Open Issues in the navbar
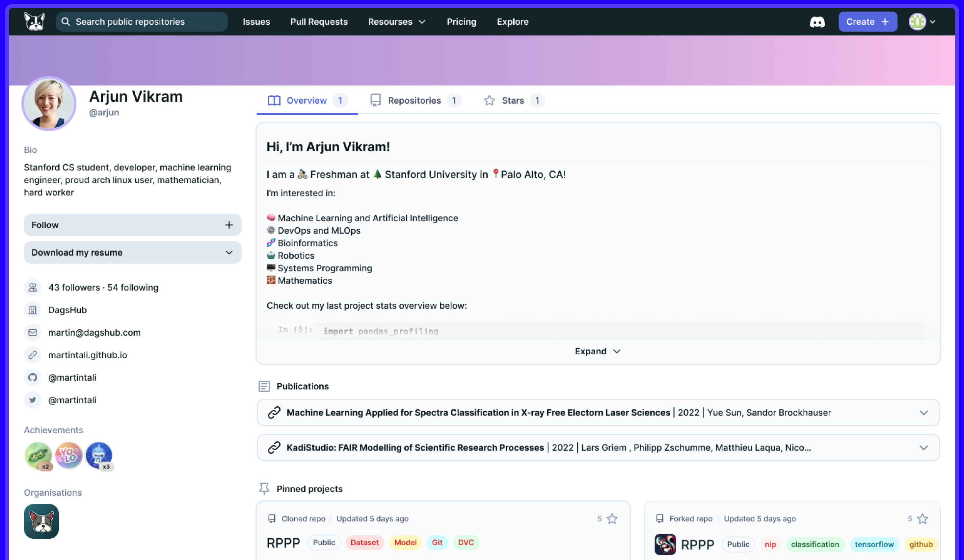The width and height of the screenshot is (964, 560). click(256, 22)
